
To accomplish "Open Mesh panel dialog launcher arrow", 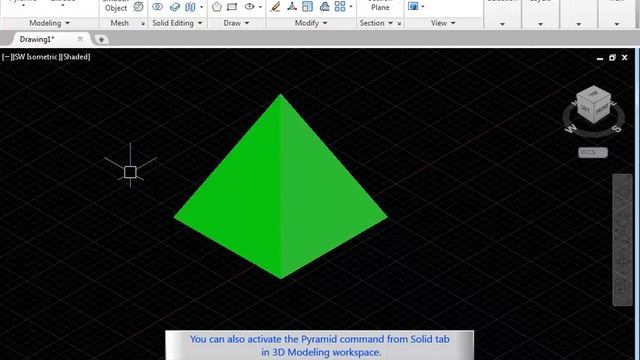I will click(143, 24).
